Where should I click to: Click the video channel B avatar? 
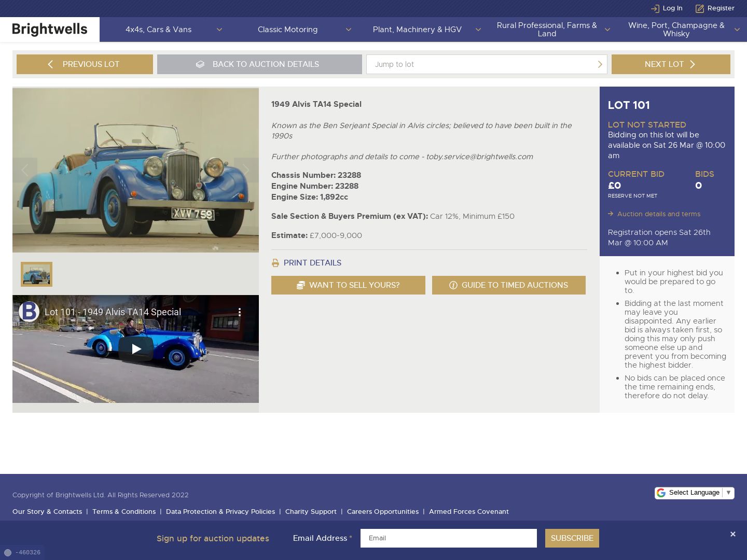pyautogui.click(x=29, y=312)
